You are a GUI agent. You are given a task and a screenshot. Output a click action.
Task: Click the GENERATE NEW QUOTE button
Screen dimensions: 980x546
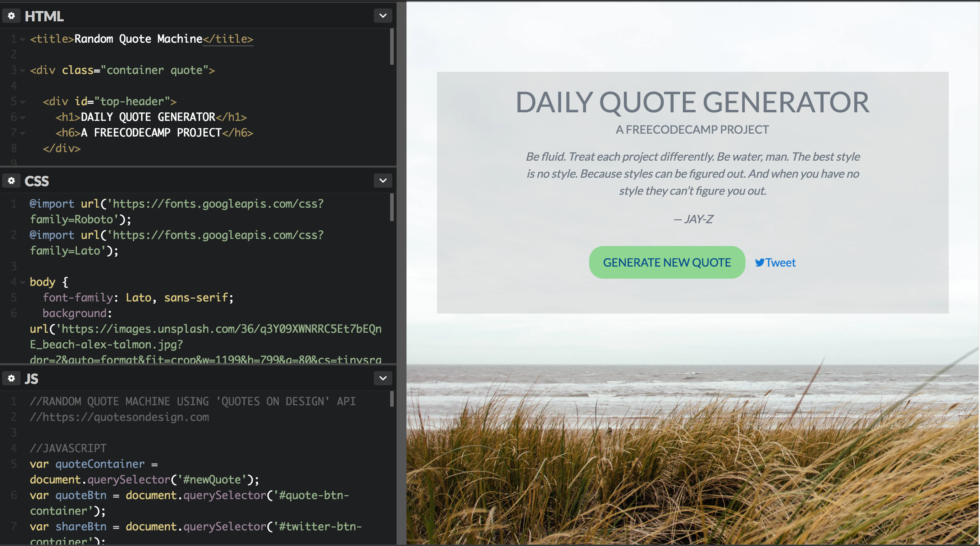(667, 262)
